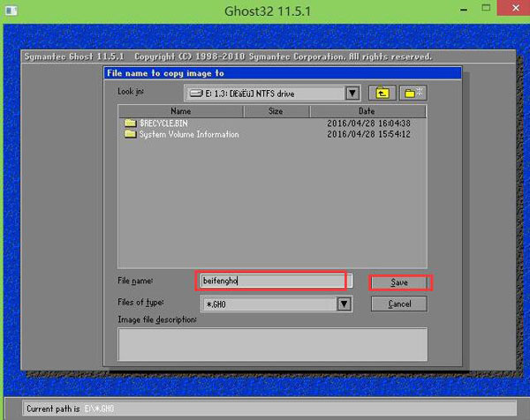Screen dimensions: 530x420
Task: Click the $RECYCLE.BIN folder icon
Action: click(130, 123)
